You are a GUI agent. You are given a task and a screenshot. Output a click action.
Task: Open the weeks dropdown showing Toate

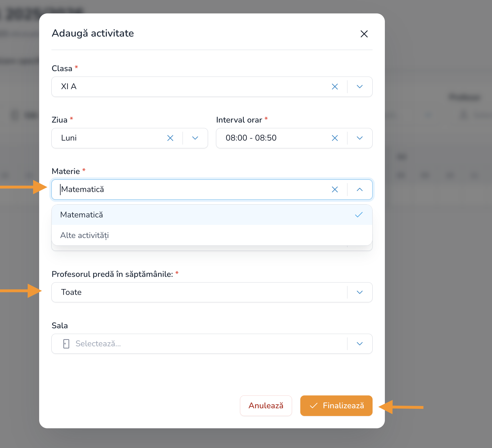360,292
